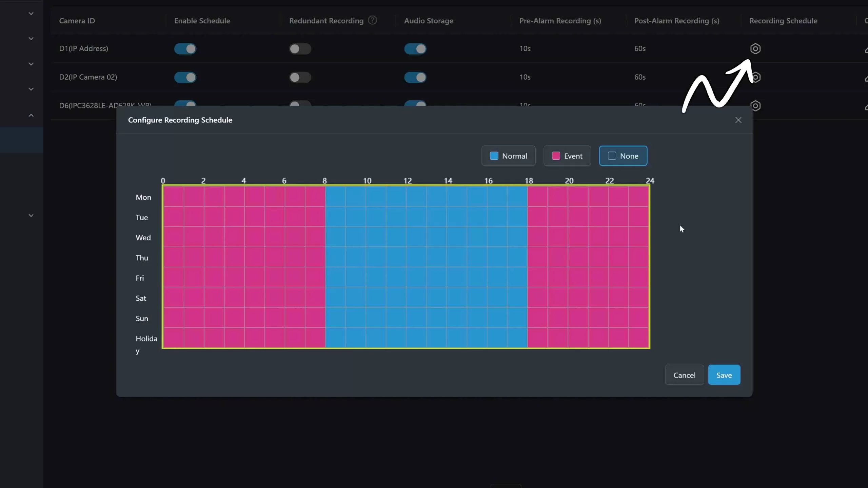The image size is (868, 488).
Task: Expand the third sidebar menu chevron
Action: tap(31, 64)
